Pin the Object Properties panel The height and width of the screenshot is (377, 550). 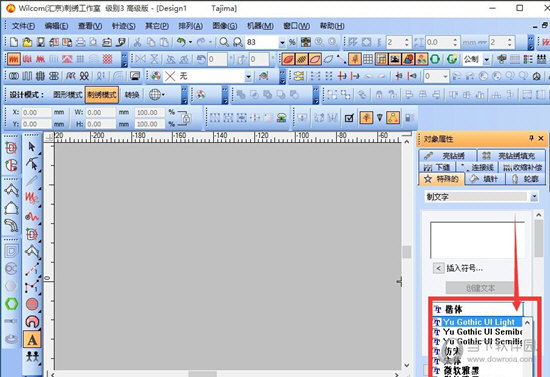tap(531, 139)
